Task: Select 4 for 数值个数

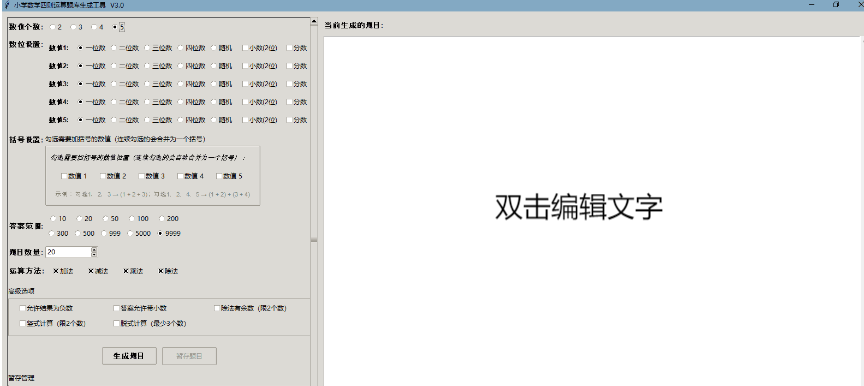Action: click(94, 26)
